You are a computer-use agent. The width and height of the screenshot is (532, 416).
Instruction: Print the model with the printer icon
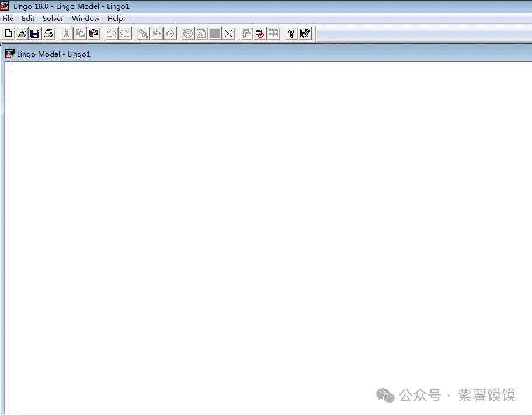tap(48, 34)
